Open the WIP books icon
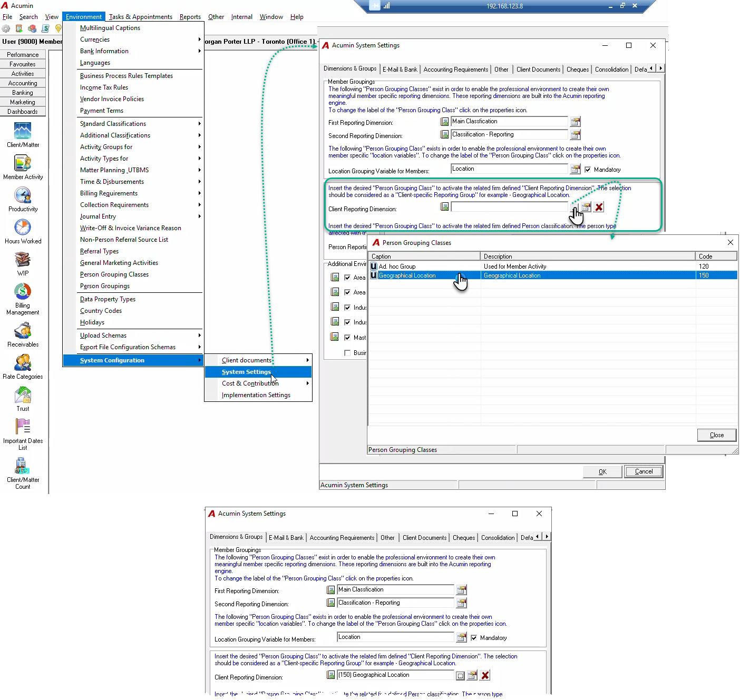The image size is (740, 700). (x=23, y=259)
